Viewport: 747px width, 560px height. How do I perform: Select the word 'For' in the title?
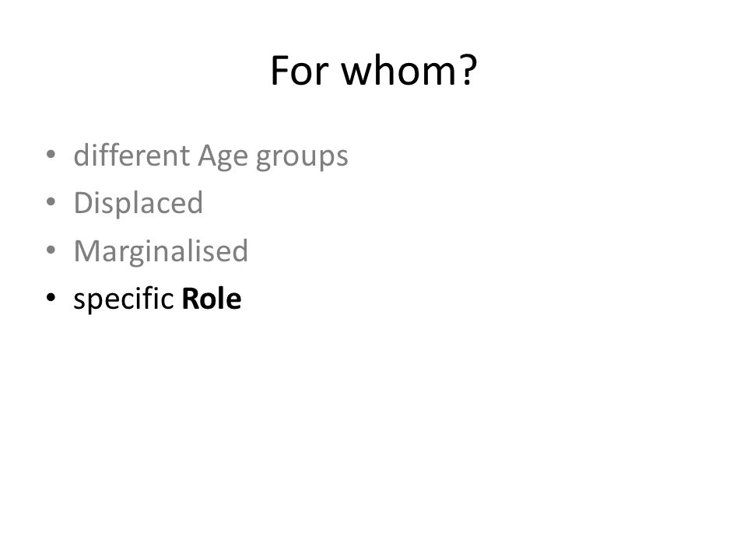299,71
